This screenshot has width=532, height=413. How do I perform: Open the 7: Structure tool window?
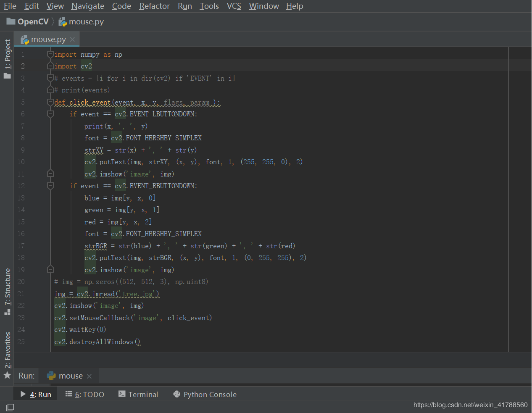pyautogui.click(x=8, y=287)
